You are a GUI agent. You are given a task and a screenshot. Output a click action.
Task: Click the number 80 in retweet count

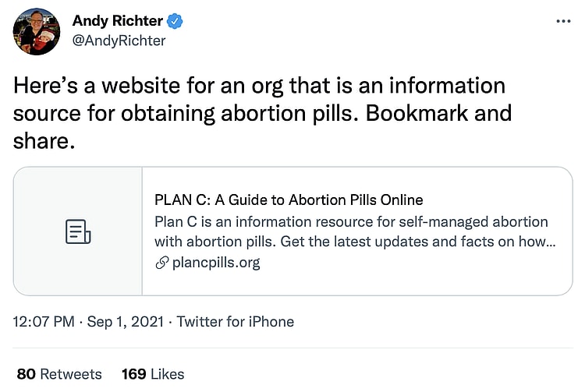pos(26,374)
